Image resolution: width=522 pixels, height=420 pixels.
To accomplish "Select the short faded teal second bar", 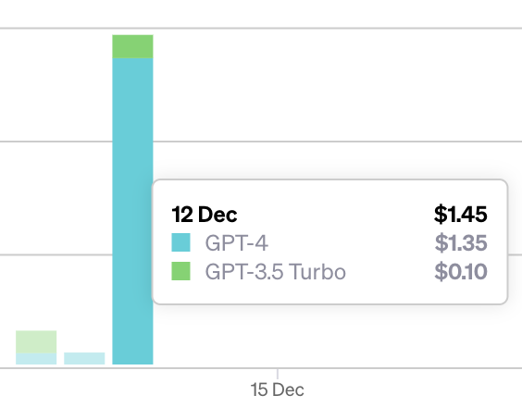I will [84, 358].
